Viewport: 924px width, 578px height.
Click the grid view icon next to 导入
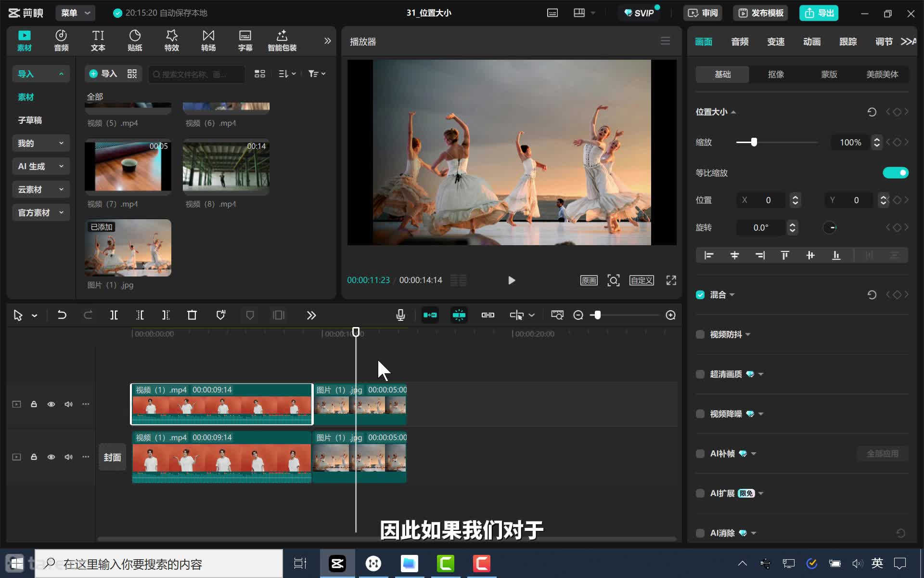click(x=132, y=74)
